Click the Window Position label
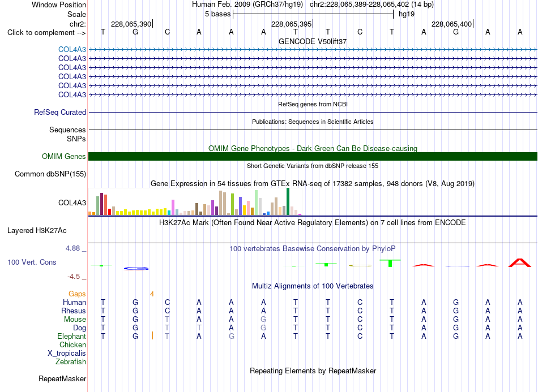The image size is (538, 392). [x=59, y=5]
